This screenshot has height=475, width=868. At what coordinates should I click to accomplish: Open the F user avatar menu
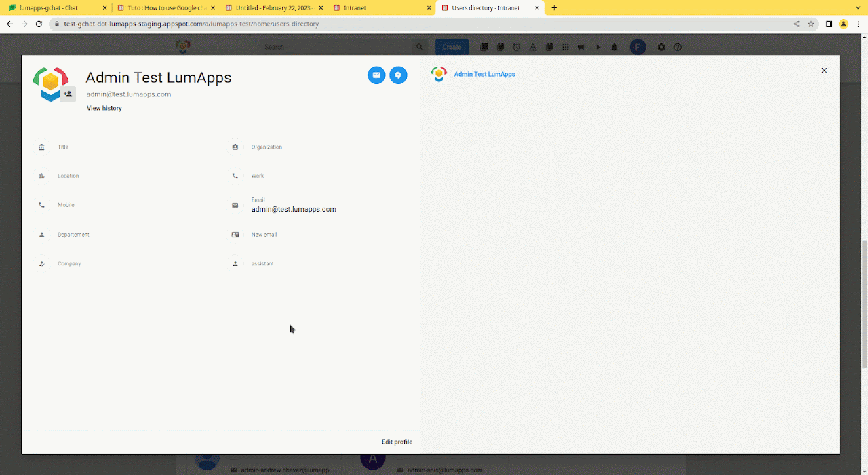pos(637,47)
